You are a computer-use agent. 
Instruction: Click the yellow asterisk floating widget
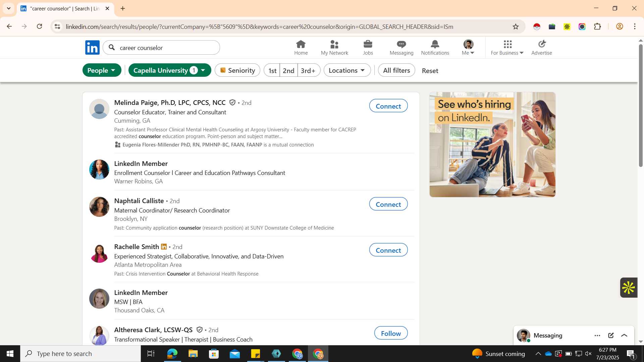click(629, 288)
